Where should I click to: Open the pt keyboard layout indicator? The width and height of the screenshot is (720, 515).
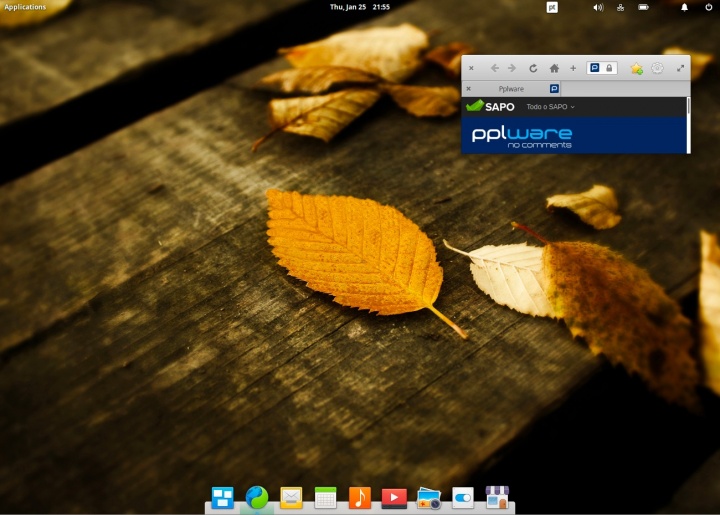click(552, 7)
